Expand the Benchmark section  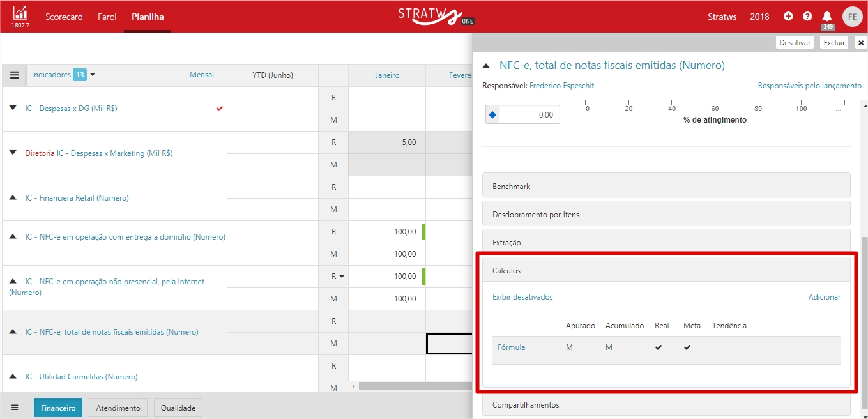[666, 186]
